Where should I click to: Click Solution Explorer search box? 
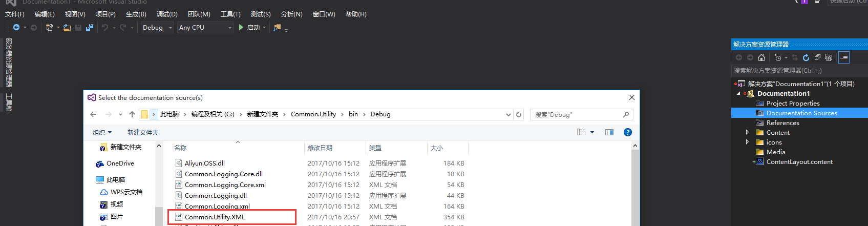799,71
